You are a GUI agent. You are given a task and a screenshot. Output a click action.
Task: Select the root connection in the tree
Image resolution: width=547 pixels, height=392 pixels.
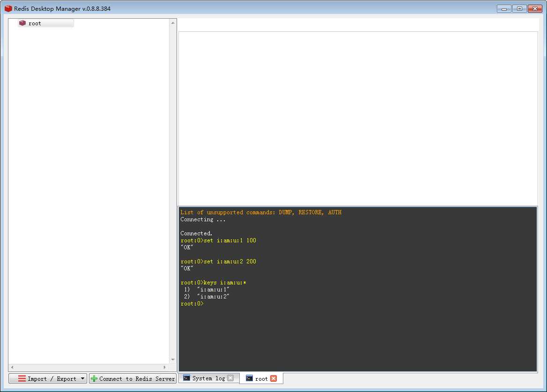pos(46,23)
